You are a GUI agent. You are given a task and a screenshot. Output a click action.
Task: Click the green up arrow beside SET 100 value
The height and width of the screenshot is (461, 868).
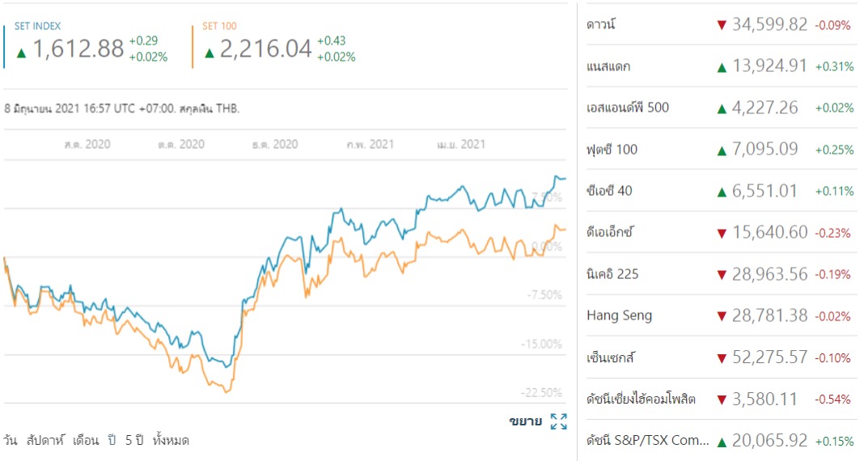click(x=210, y=53)
